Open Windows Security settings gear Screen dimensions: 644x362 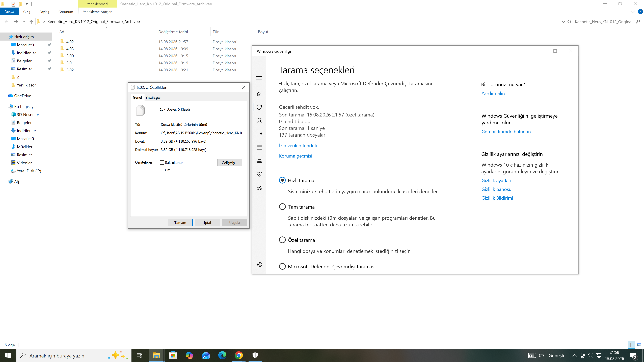259,264
